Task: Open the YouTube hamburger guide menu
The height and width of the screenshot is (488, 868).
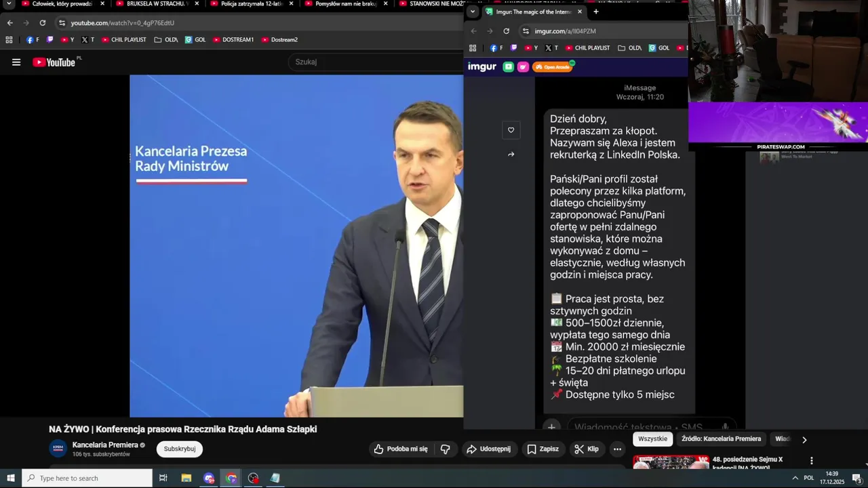Action: coord(16,62)
